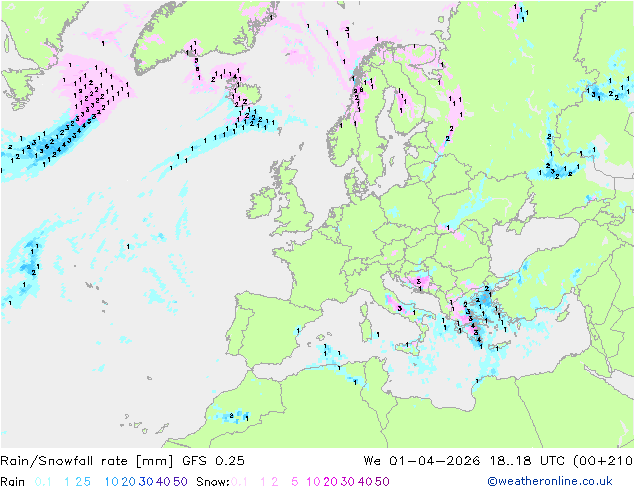Pick the Rain legend 30 color value
Screen dimensions: 634x490
click(x=146, y=482)
